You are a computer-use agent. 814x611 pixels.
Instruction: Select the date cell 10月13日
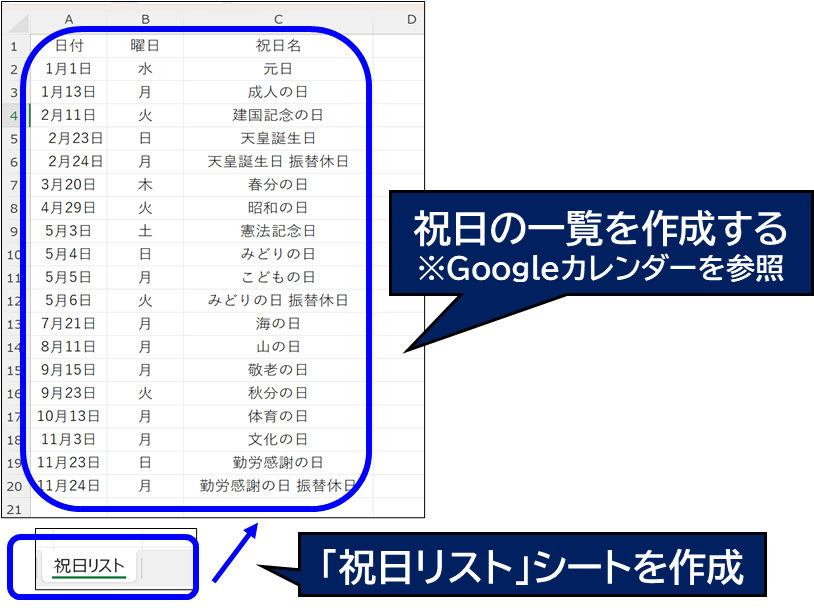point(69,416)
